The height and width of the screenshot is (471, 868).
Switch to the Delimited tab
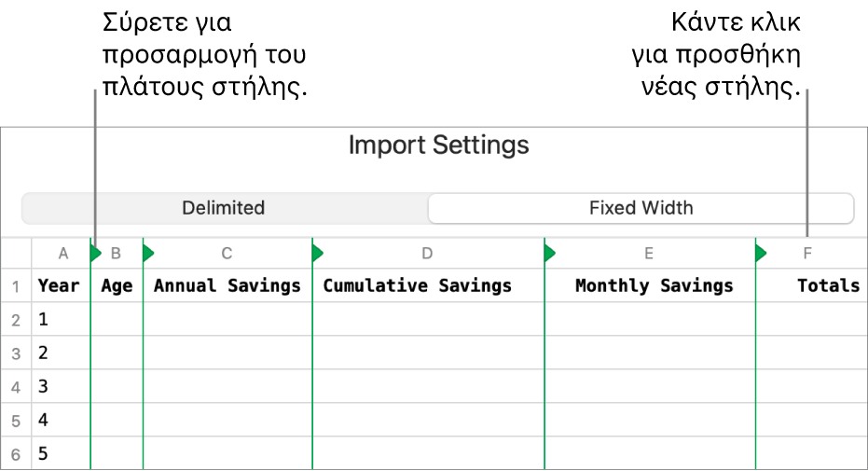click(x=224, y=208)
